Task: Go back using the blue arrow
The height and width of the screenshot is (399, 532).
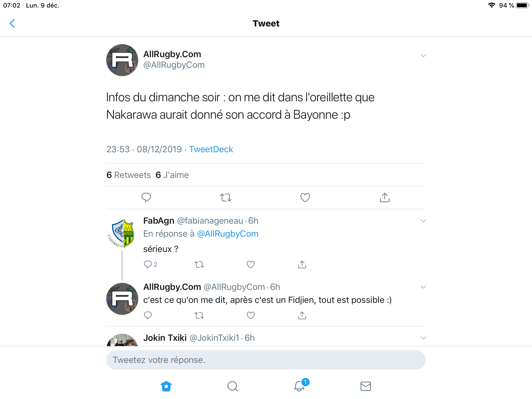Action: 12,23
